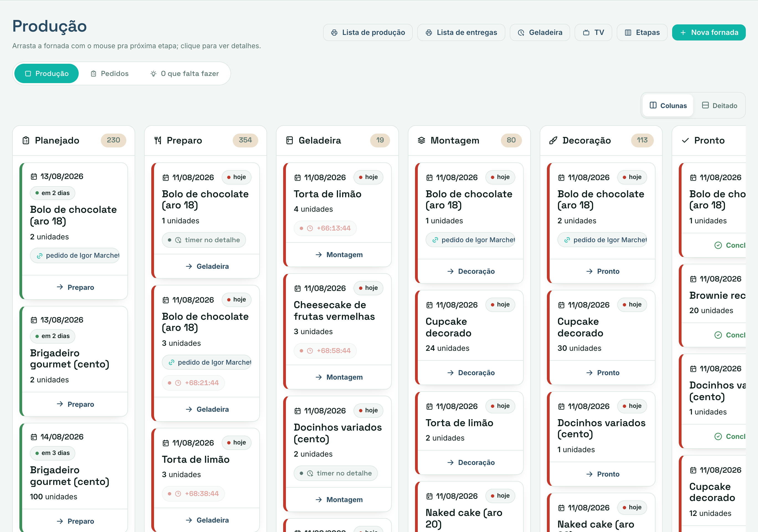758x532 pixels.
Task: Click the clock icon beside +68:21:44 timer
Action: (x=178, y=383)
